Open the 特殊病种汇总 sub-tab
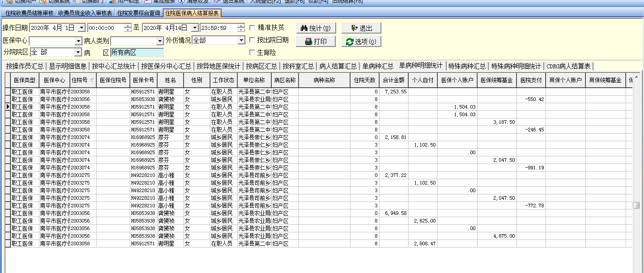 tap(467, 66)
